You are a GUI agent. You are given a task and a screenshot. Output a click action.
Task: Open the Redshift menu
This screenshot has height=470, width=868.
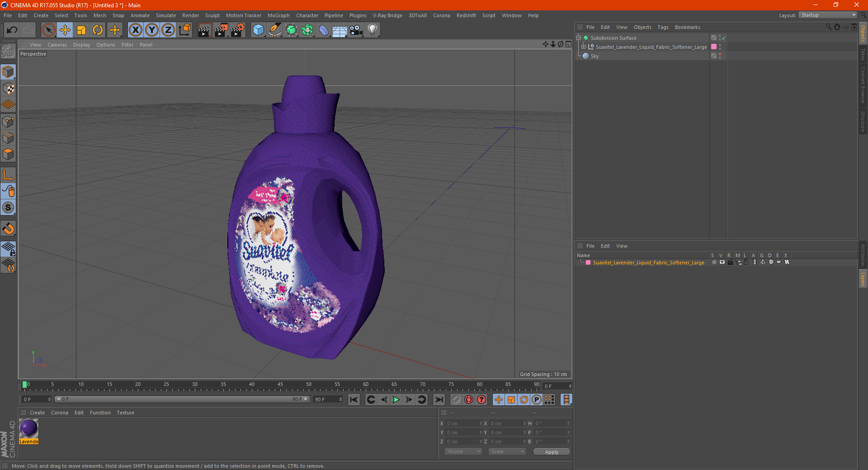point(466,15)
